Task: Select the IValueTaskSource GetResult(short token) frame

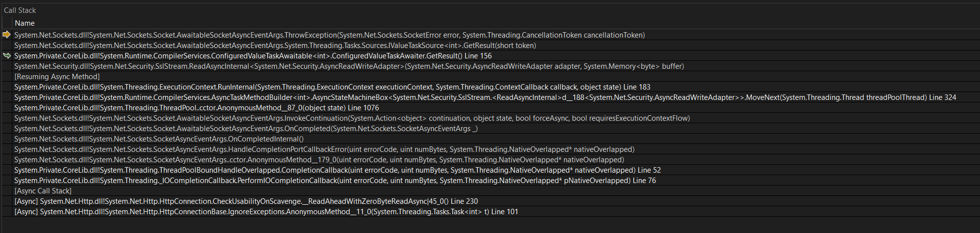Action: coord(275,46)
